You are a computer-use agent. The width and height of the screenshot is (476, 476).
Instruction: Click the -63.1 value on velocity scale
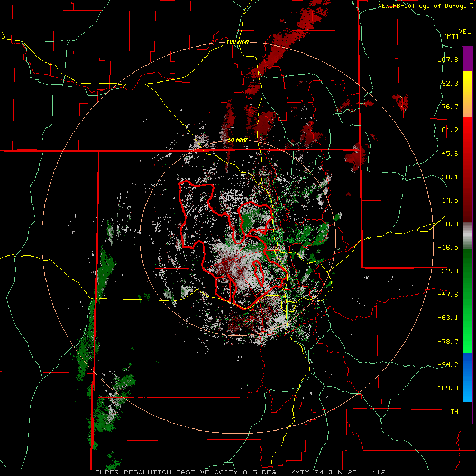(x=448, y=318)
